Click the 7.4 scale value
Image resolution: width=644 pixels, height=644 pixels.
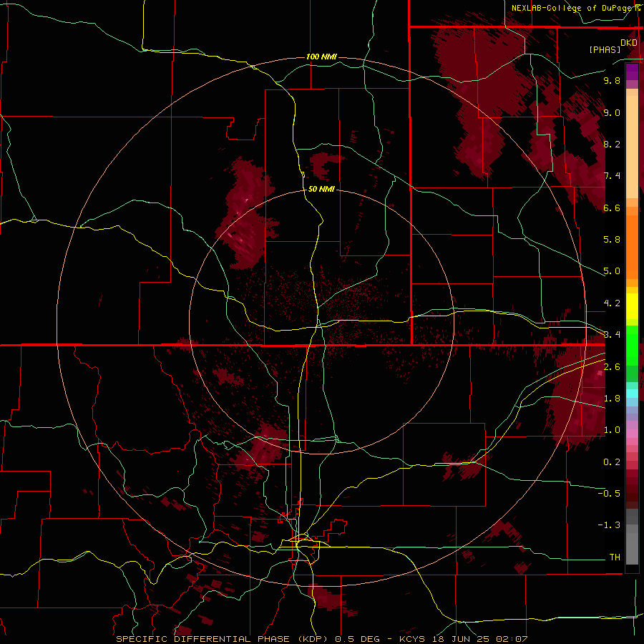(x=612, y=176)
